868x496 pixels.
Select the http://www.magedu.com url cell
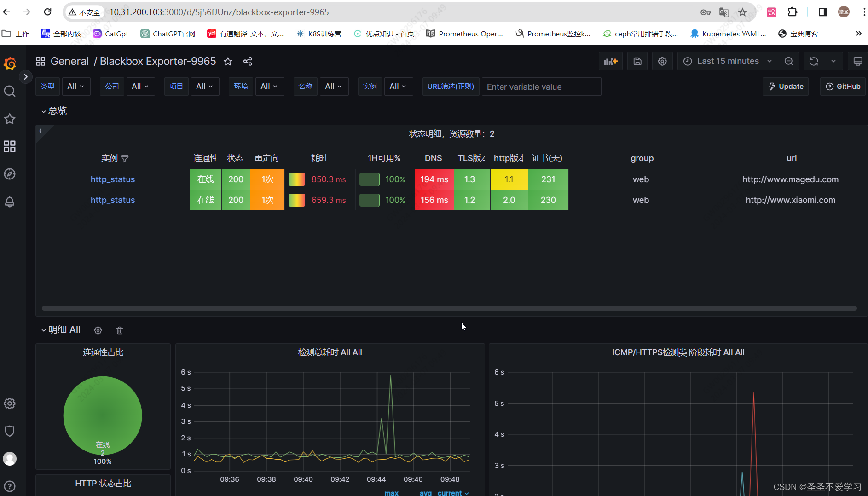point(790,179)
